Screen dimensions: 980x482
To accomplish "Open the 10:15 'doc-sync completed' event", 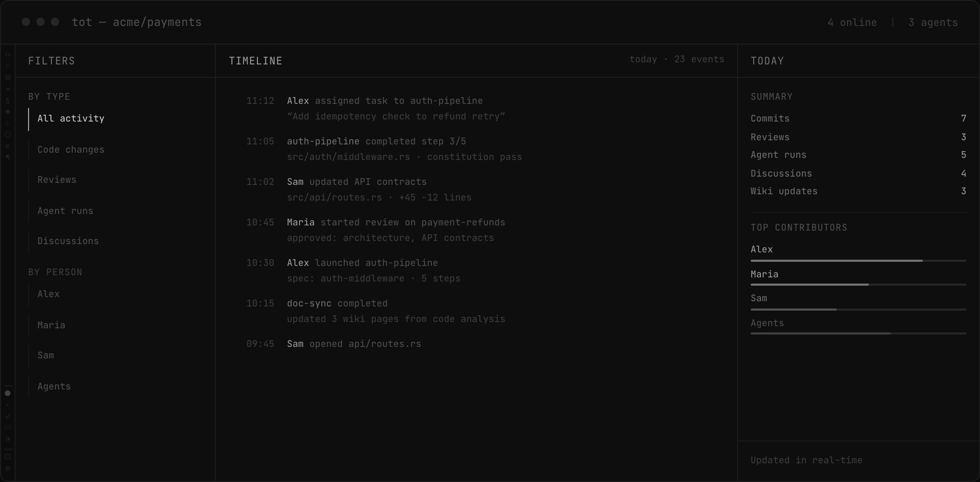I will (x=337, y=304).
